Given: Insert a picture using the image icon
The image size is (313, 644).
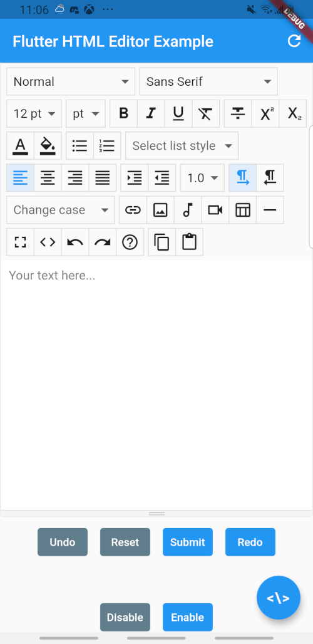Looking at the screenshot, I should pyautogui.click(x=160, y=210).
